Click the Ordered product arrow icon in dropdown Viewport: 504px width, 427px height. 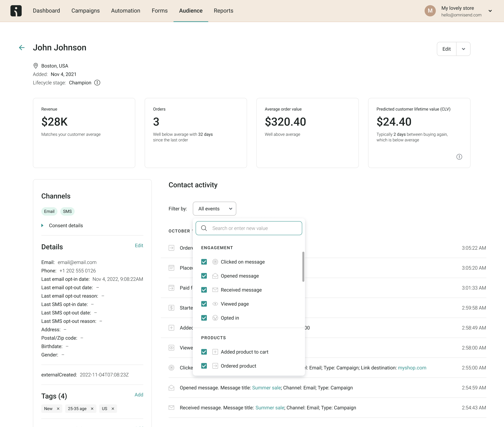215,366
